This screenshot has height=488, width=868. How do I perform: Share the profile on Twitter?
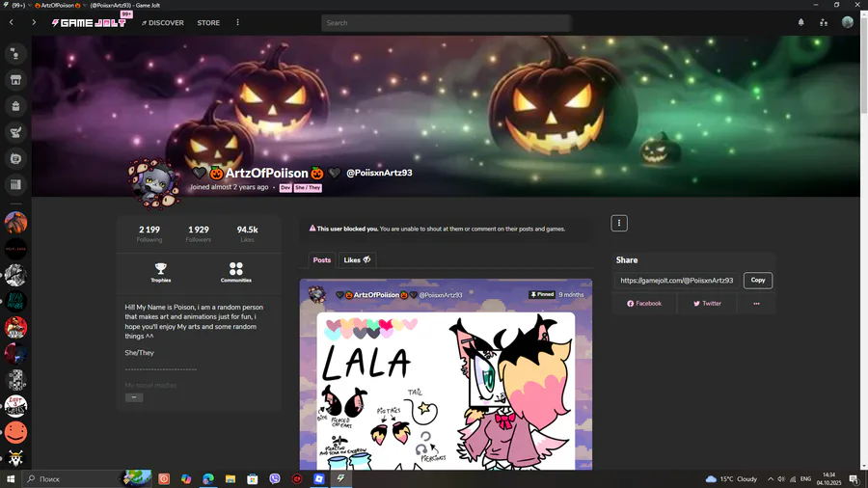(708, 303)
